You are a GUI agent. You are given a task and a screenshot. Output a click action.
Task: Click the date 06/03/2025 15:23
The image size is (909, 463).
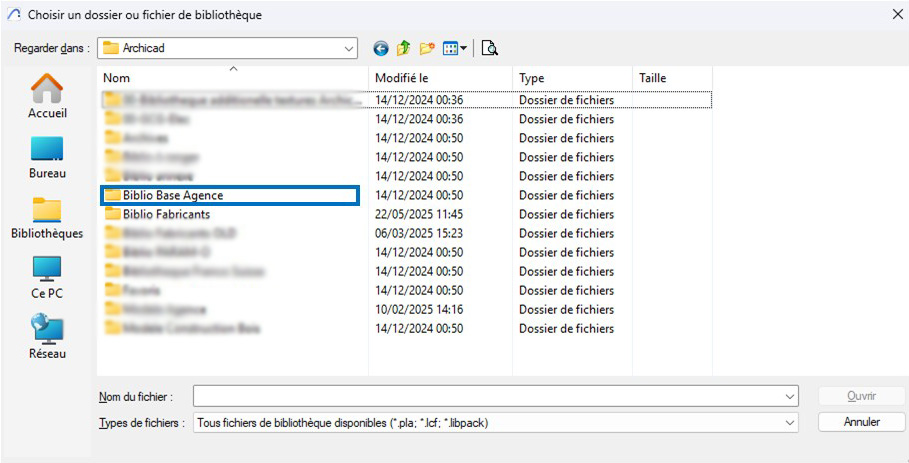point(419,234)
